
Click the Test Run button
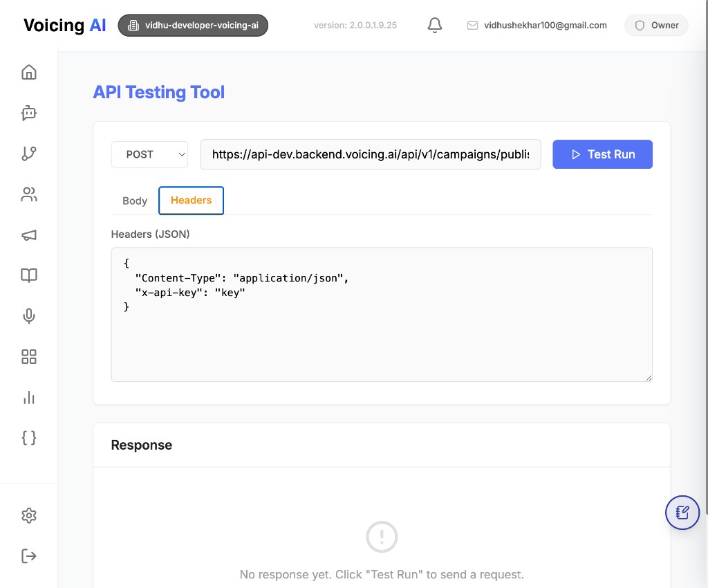pyautogui.click(x=602, y=154)
